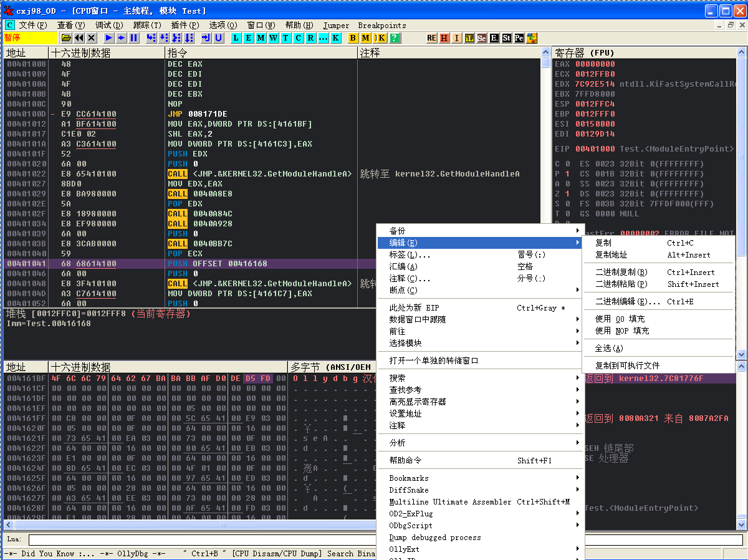
Task: Expand the Bookmarks plugin submenu
Action: pyautogui.click(x=480, y=478)
